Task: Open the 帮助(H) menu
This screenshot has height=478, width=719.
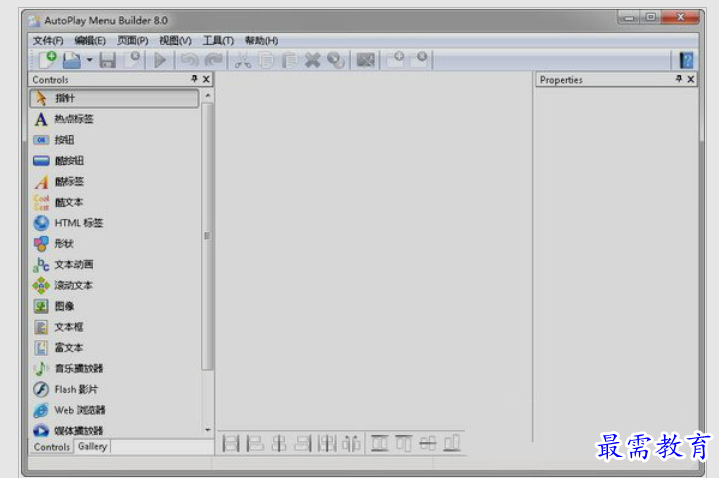Action: tap(261, 41)
